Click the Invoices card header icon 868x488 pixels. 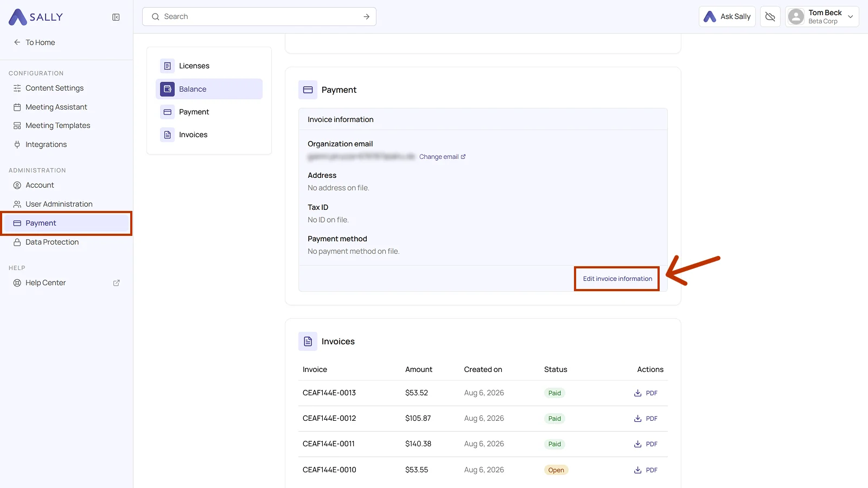[308, 342]
